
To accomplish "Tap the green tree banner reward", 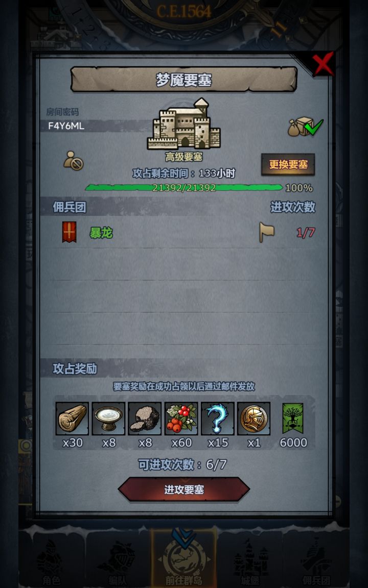I will click(x=292, y=419).
